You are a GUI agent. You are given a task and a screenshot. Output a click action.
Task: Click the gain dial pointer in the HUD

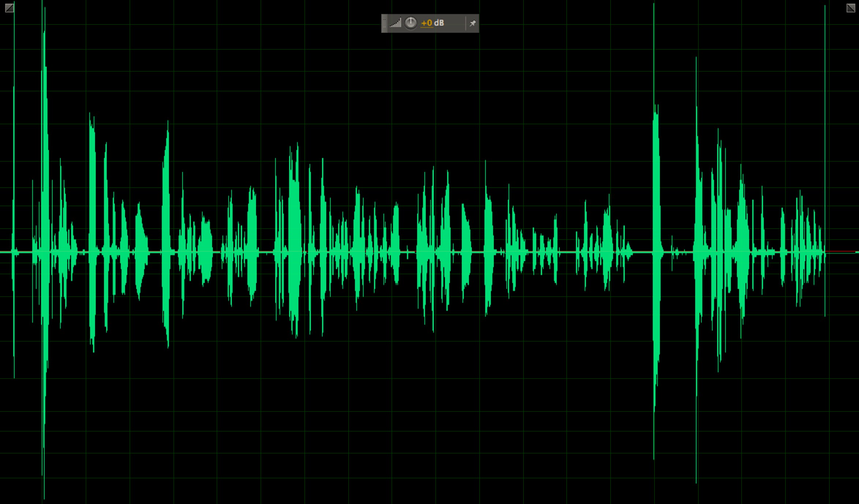click(411, 20)
